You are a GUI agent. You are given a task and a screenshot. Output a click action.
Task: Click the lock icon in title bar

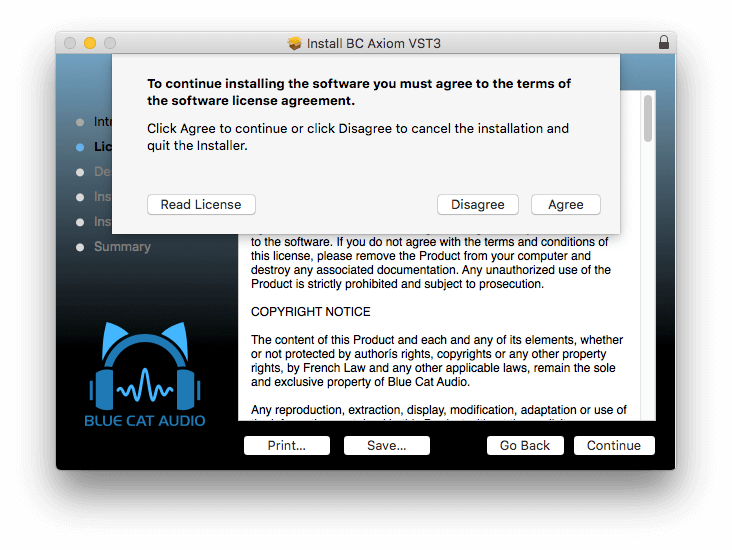point(664,42)
